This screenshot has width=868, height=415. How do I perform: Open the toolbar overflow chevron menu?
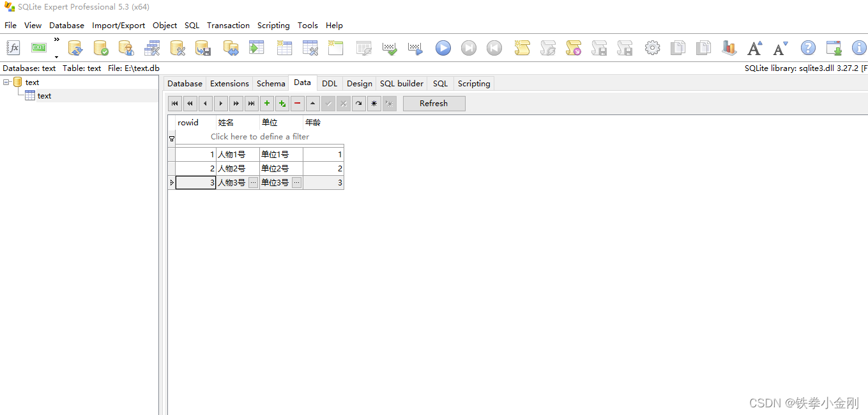pyautogui.click(x=56, y=39)
